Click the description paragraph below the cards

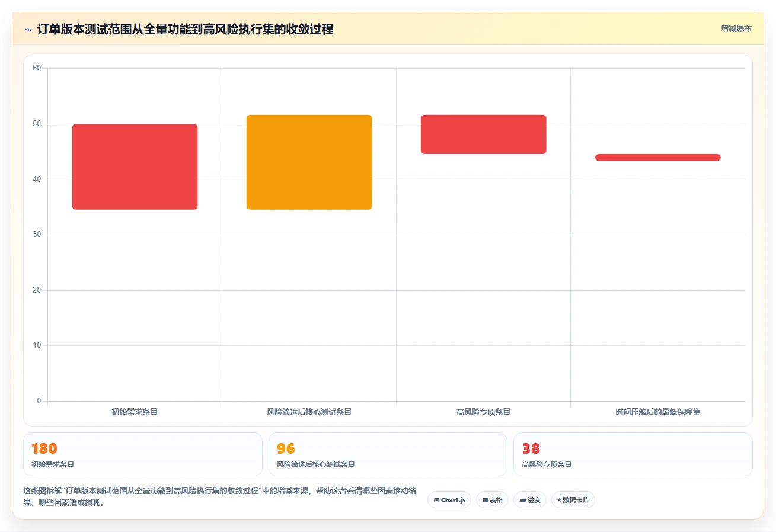[x=219, y=497]
